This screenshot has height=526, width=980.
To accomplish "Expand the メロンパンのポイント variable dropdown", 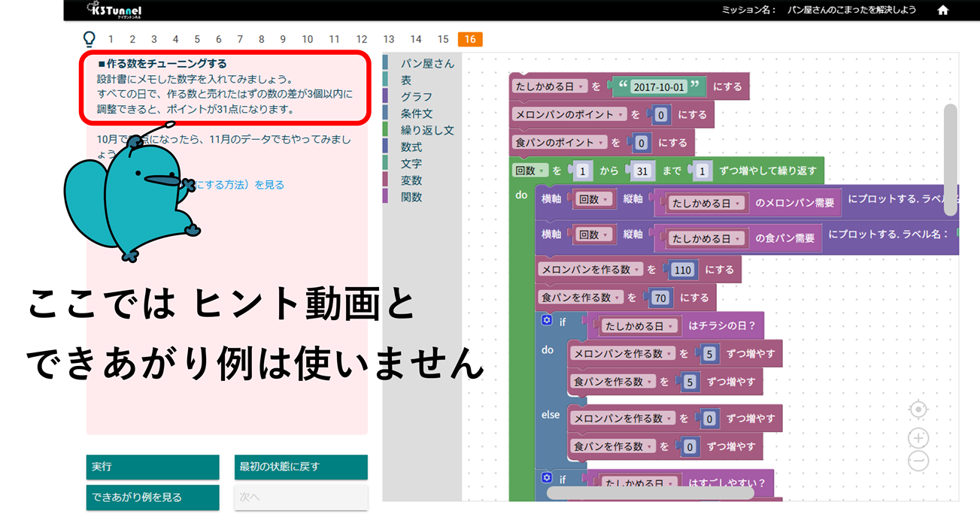I will pos(620,115).
